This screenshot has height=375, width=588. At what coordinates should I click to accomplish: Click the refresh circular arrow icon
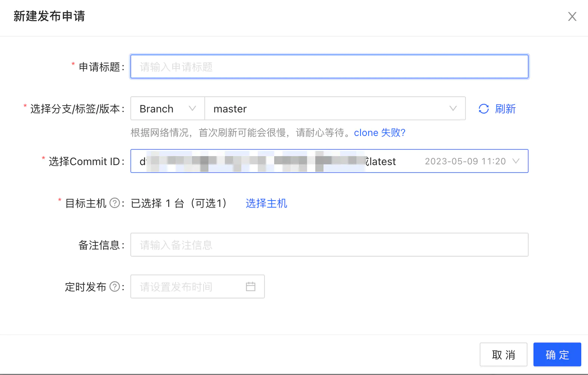coord(484,109)
